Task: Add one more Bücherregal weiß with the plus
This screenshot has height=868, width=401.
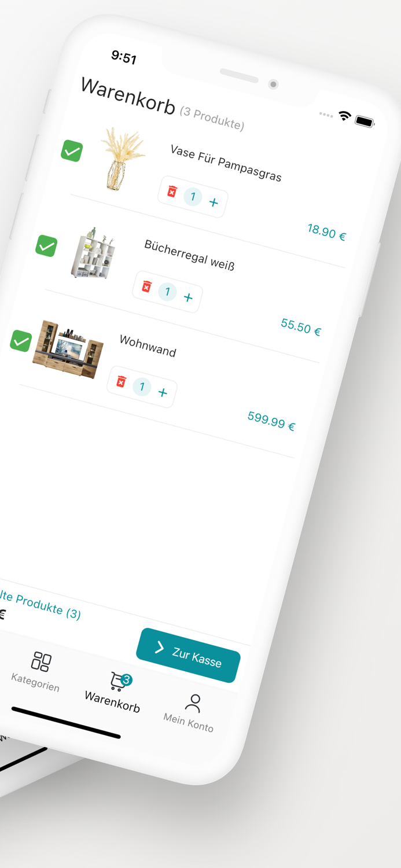Action: (x=188, y=297)
